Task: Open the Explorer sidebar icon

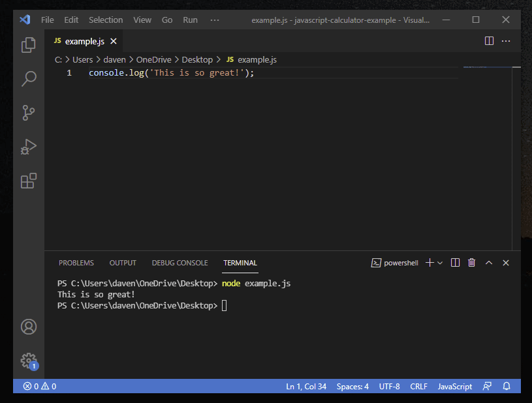Action: (x=28, y=44)
